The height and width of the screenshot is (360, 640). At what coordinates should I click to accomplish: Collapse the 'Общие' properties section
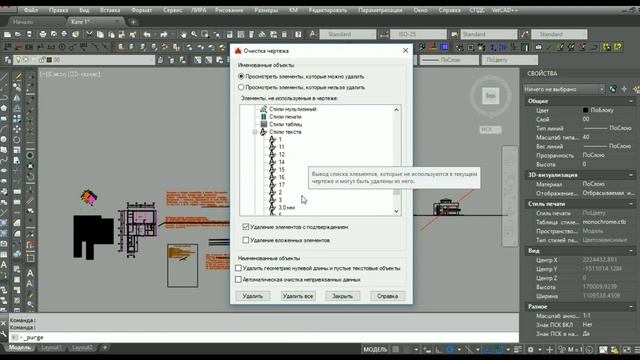[x=631, y=101]
